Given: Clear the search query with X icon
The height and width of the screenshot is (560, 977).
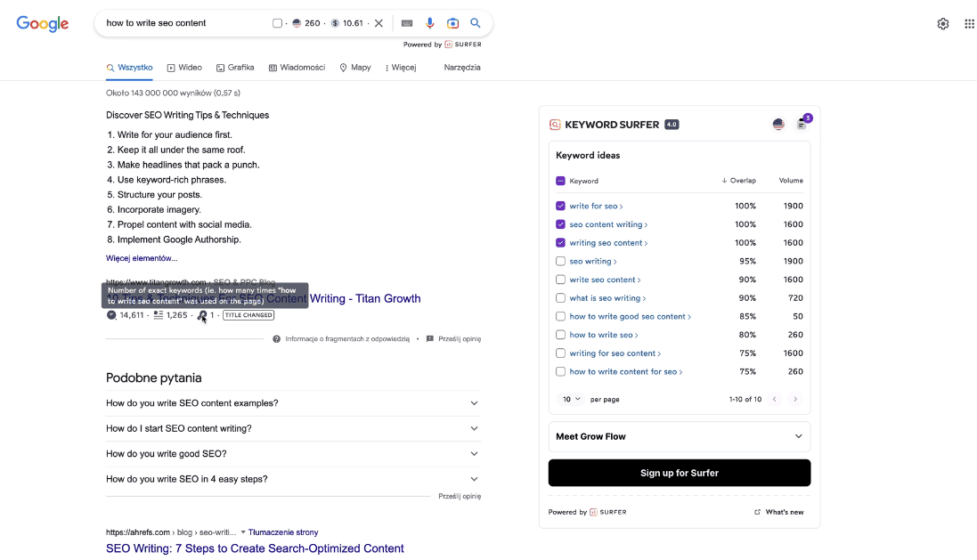Looking at the screenshot, I should 379,23.
